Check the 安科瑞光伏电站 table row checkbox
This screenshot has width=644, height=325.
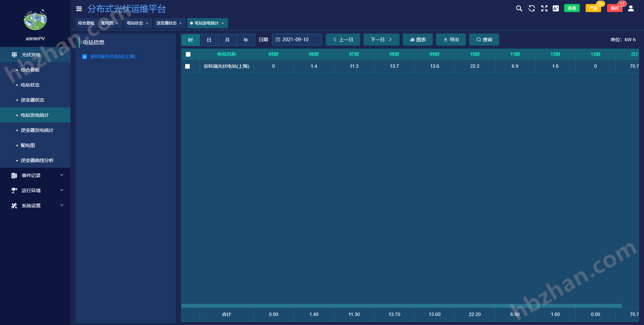tap(187, 66)
